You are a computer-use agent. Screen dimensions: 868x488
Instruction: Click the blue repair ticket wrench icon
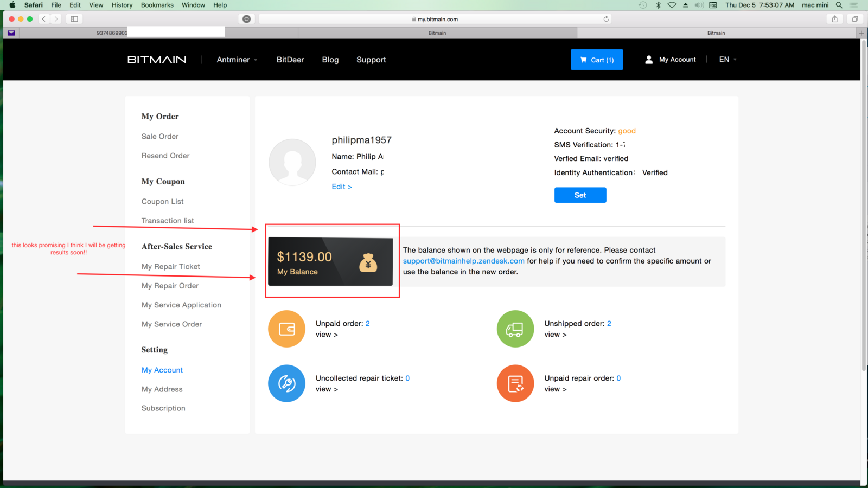point(287,383)
